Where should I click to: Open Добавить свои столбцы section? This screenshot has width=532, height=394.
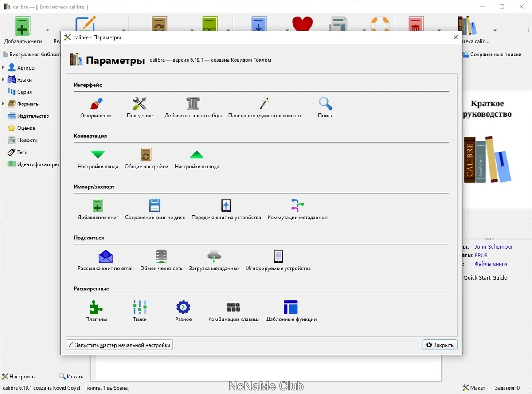tap(193, 108)
